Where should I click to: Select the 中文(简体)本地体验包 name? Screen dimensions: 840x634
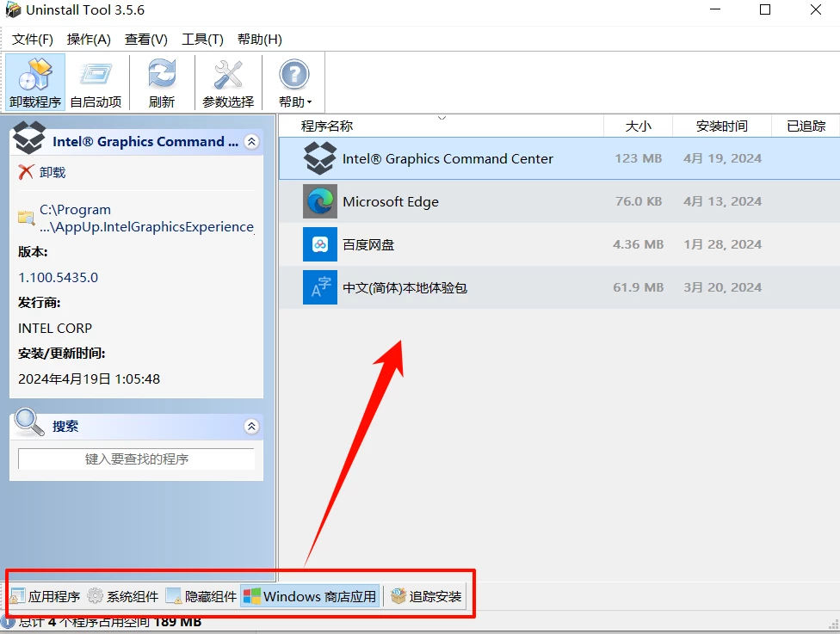click(405, 287)
